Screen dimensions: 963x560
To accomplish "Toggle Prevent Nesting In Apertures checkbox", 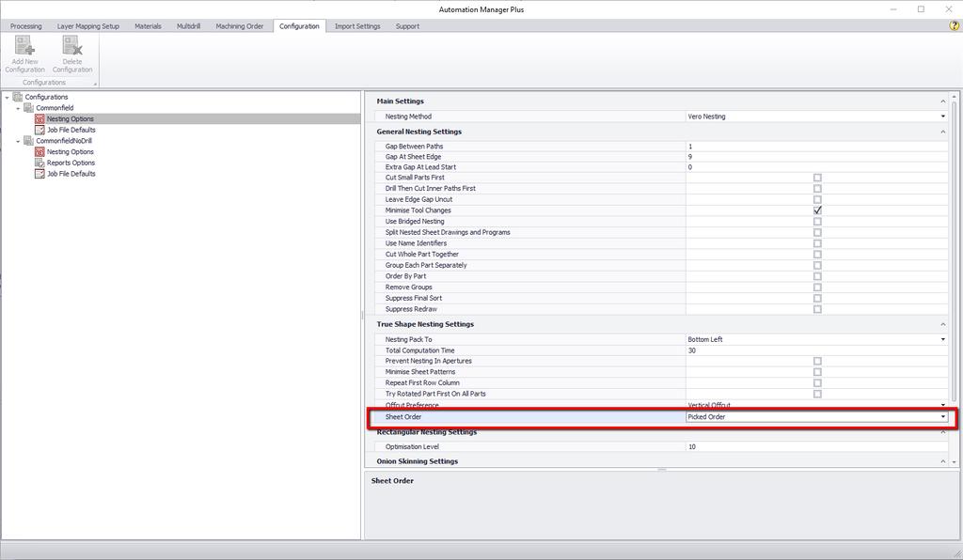I will [x=817, y=361].
